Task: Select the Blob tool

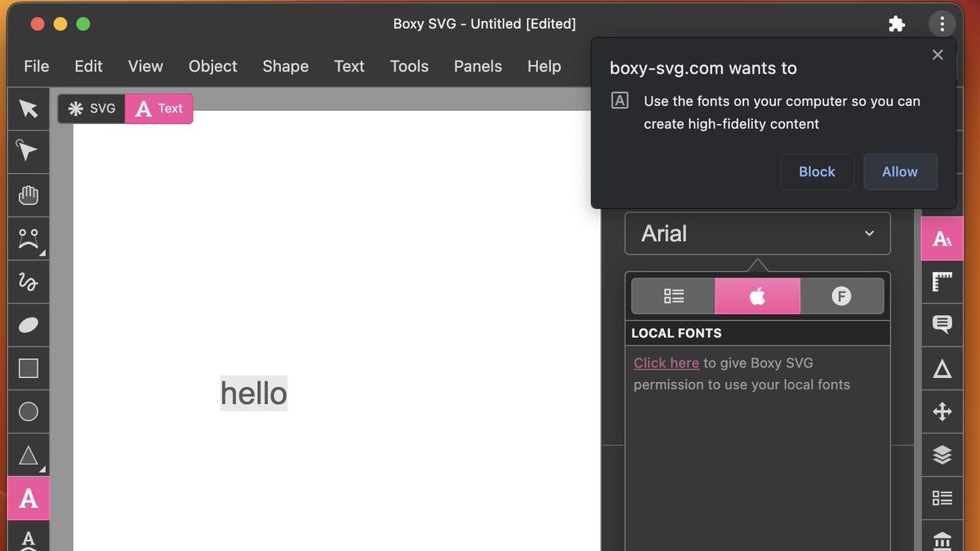Action: click(x=29, y=325)
